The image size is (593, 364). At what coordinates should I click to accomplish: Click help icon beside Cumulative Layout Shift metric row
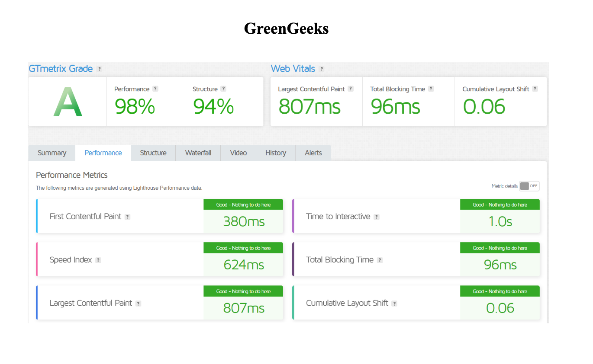tap(394, 303)
